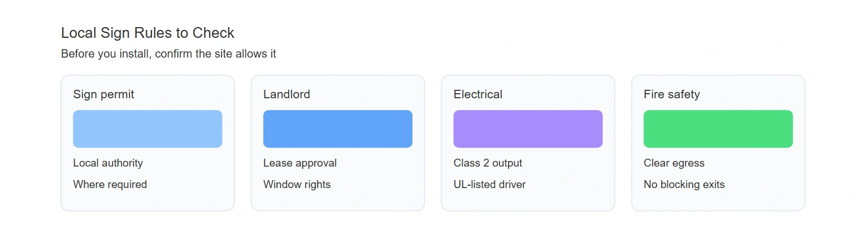The height and width of the screenshot is (227, 868).
Task: Click the blue Landlord color block
Action: [x=338, y=129]
